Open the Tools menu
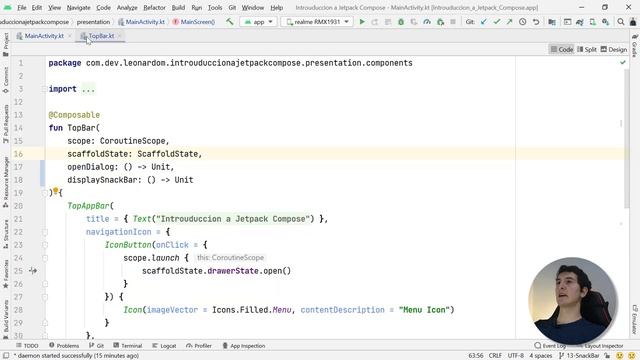640x360 pixels. (215, 7)
